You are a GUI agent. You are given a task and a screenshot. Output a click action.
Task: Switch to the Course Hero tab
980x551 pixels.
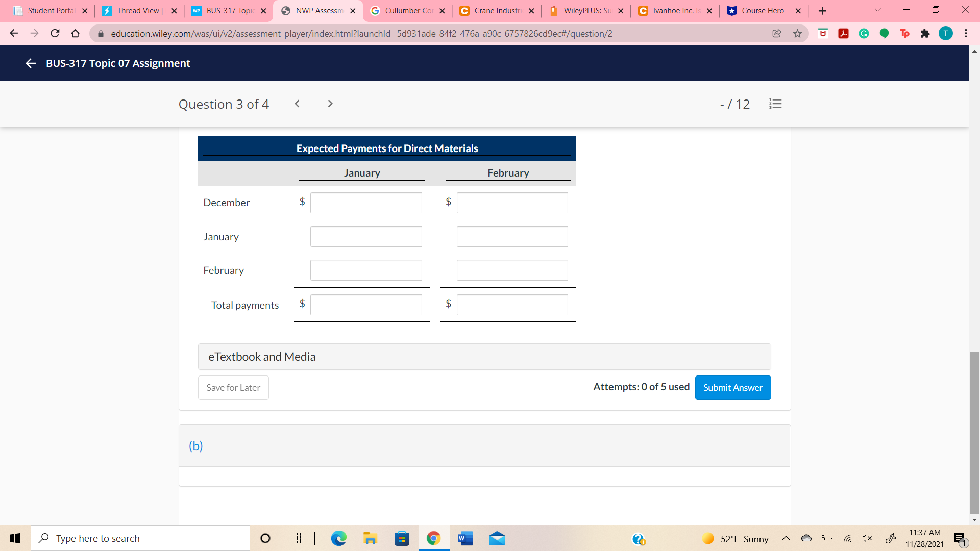click(x=763, y=11)
